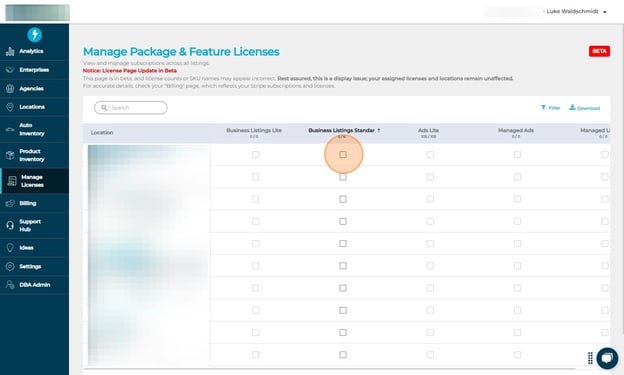Screen dimensions: 624x375
Task: Open Agencies via its sidebar icon
Action: click(10, 88)
